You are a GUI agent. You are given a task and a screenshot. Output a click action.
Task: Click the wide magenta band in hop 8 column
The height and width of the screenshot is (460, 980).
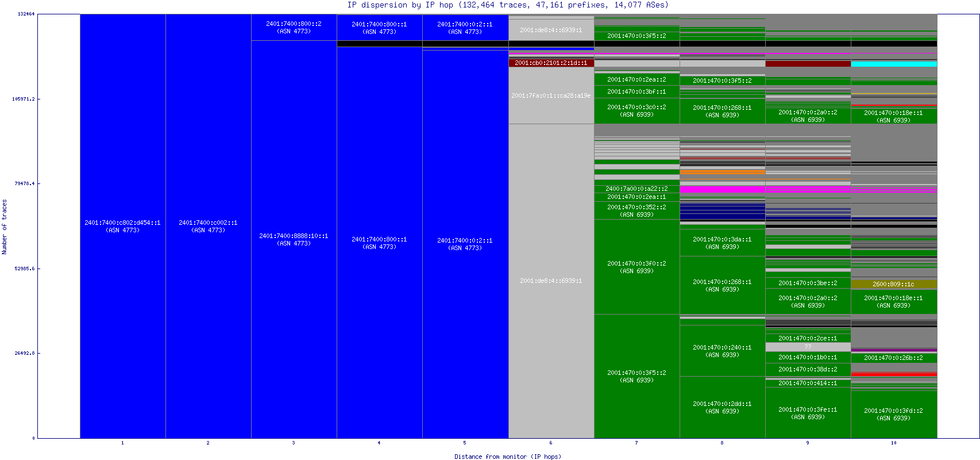coord(722,189)
